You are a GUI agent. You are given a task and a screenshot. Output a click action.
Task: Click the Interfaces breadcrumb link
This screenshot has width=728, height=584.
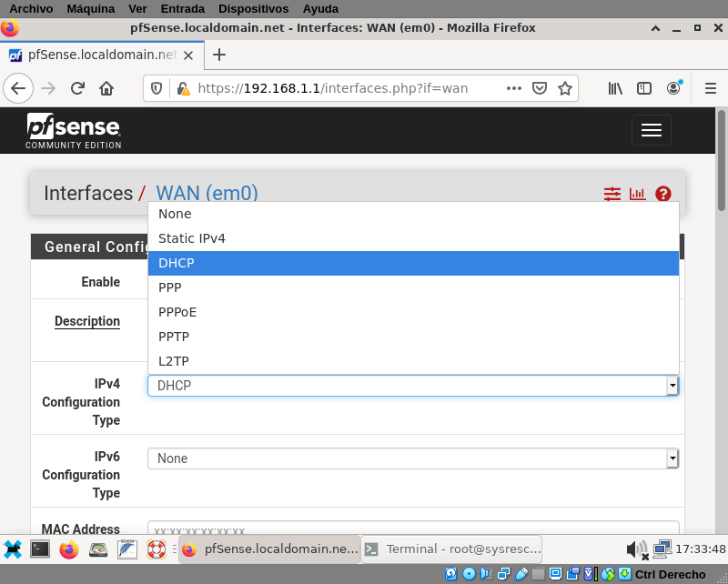point(88,194)
